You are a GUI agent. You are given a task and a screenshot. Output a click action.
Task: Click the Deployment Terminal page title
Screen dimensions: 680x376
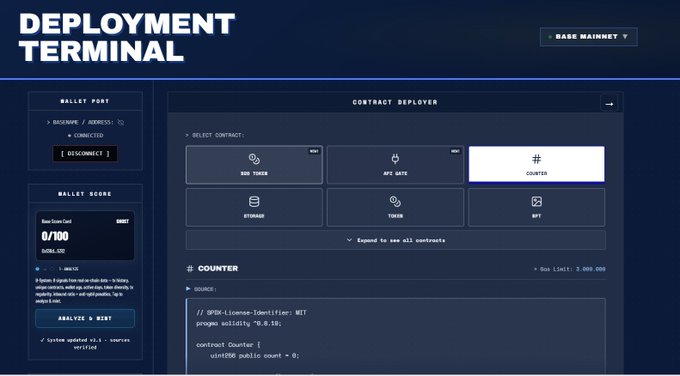(x=127, y=37)
